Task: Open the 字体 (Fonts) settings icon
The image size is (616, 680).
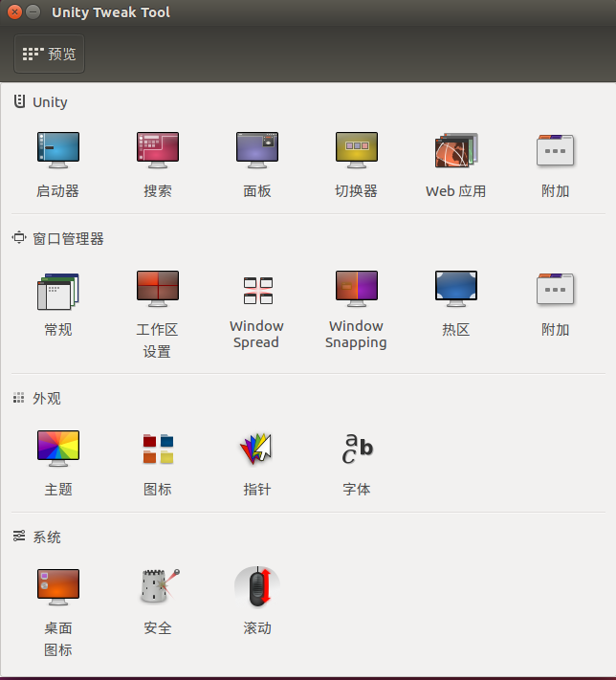Action: (x=357, y=449)
